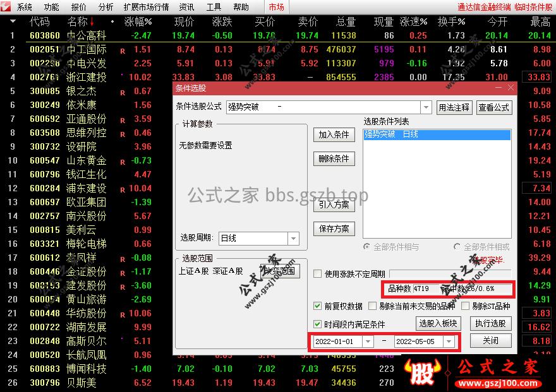The image size is (556, 392).
Task: Select stock row 300085 银之杰
Action: (x=87, y=91)
